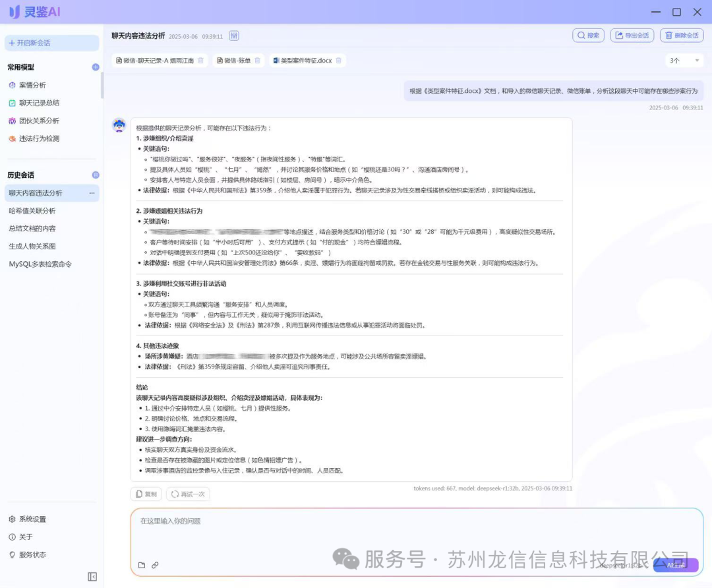Open the 案情分析 model

click(x=32, y=85)
